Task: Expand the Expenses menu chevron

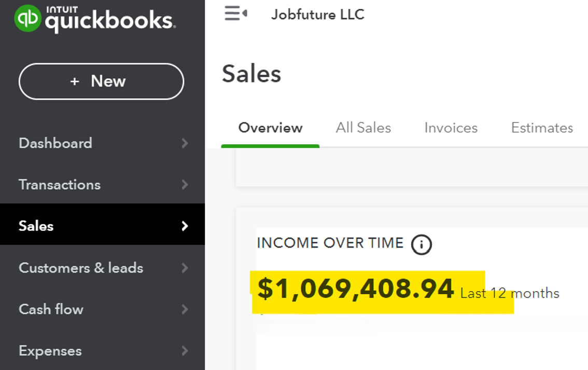Action: [x=185, y=351]
